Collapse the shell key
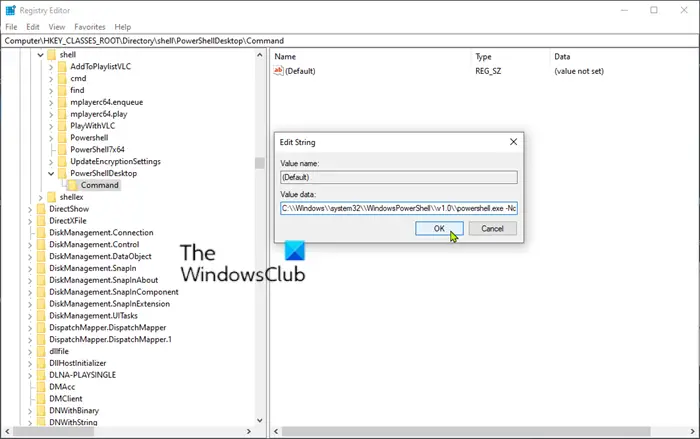The width and height of the screenshot is (700, 439). (x=40, y=55)
